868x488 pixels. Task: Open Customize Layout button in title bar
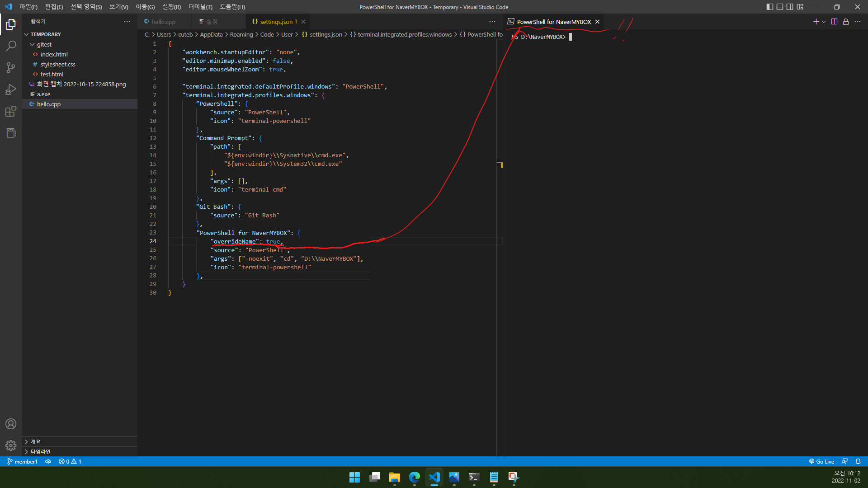coord(800,7)
